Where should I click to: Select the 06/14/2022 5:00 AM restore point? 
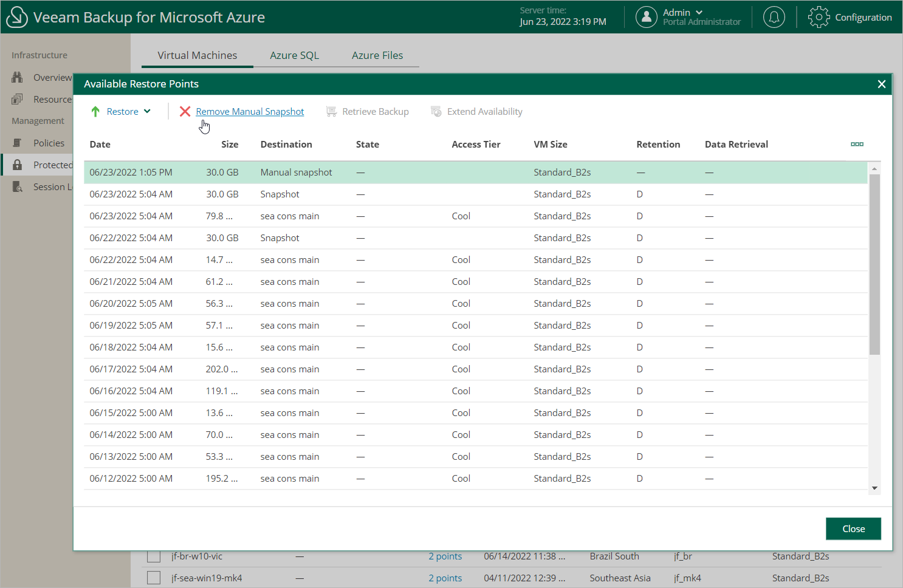pos(476,435)
